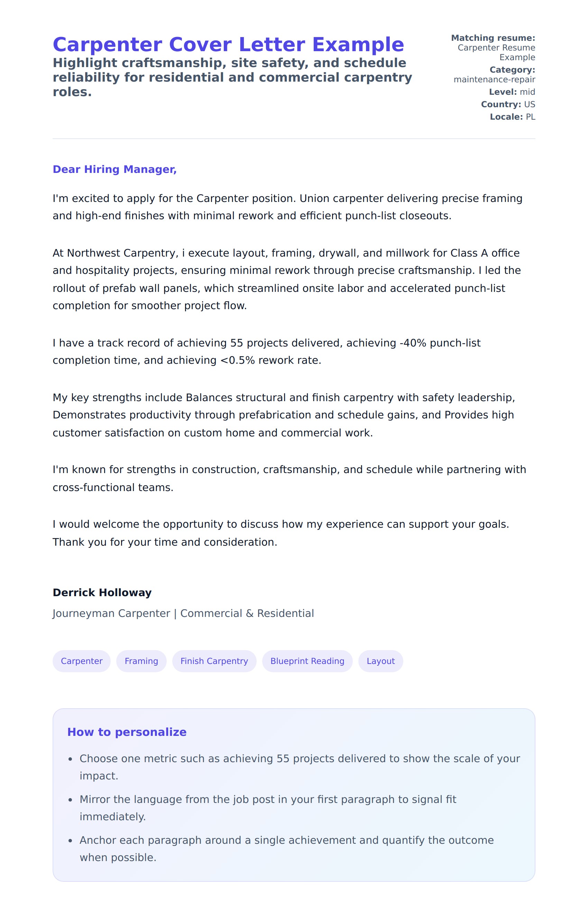
Task: Choose the Blueprint Reading tag
Action: tap(307, 661)
